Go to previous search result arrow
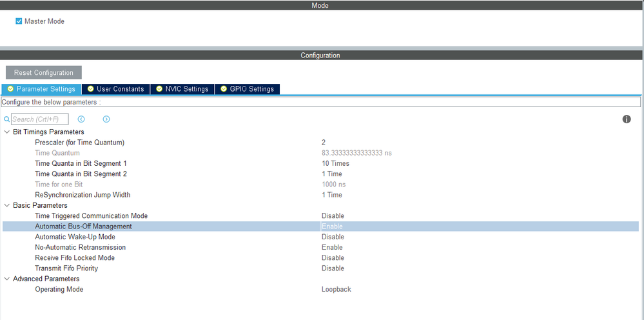Viewport: 644px width, 320px height. click(x=81, y=119)
